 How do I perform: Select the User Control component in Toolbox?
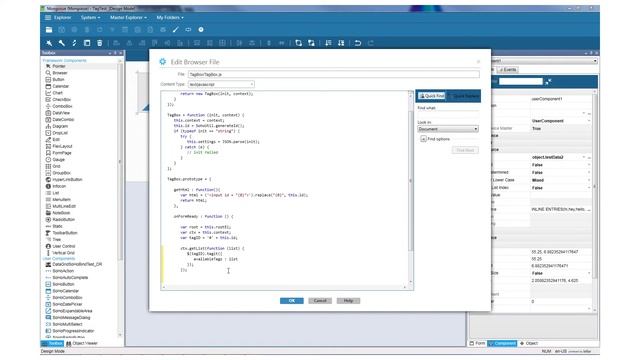click(x=64, y=246)
